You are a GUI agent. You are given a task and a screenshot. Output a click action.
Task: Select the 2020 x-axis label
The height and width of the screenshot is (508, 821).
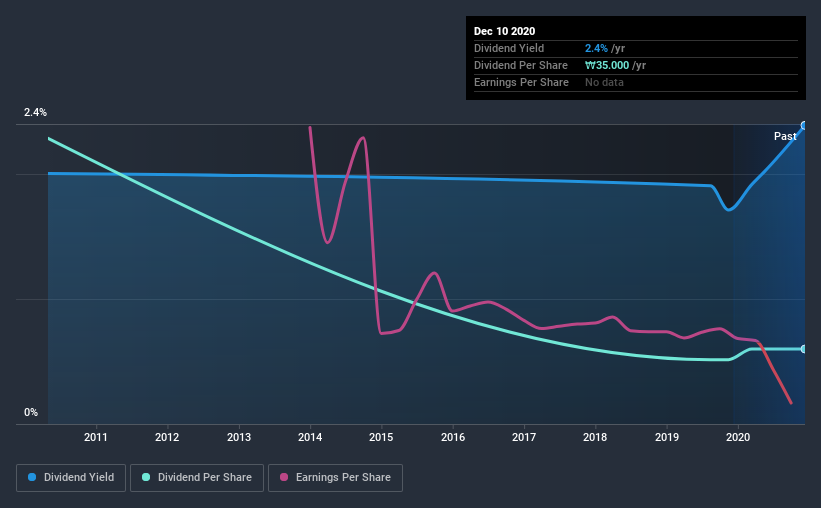coord(738,437)
